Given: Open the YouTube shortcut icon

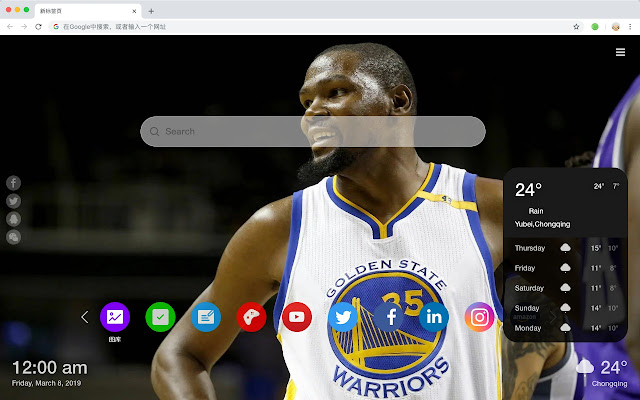Looking at the screenshot, I should tap(297, 317).
